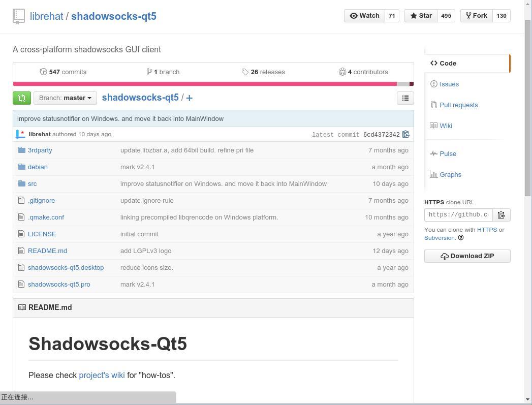
Task: Go to the Issues tab
Action: click(x=449, y=84)
